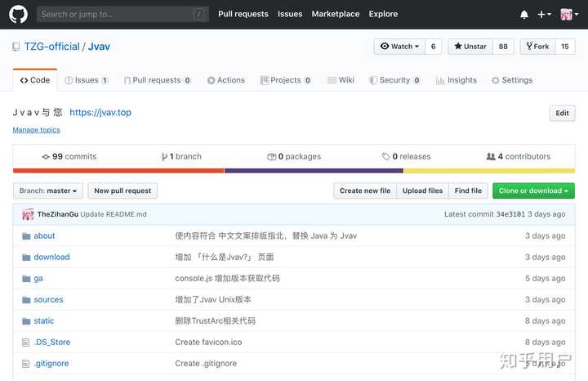The image size is (588, 381).
Task: Click the about folder icon
Action: pos(26,236)
